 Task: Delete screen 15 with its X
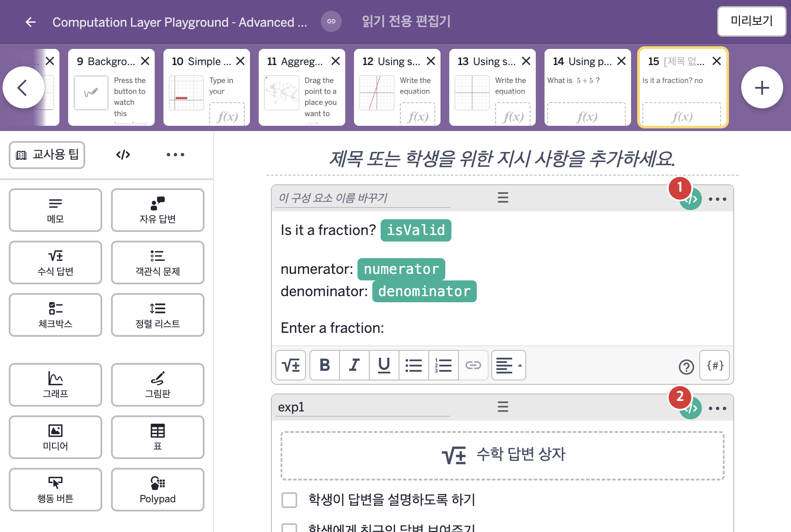(x=717, y=61)
